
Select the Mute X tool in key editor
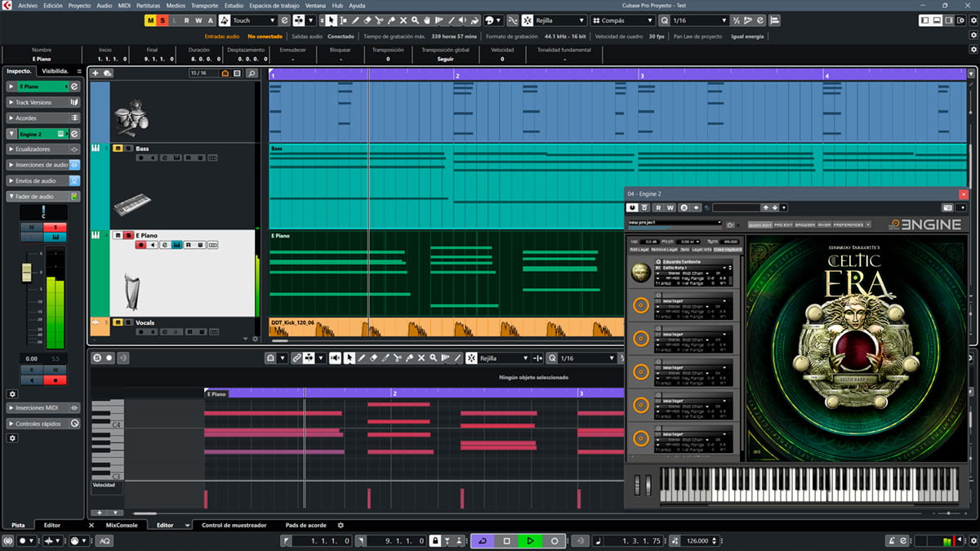(x=421, y=358)
